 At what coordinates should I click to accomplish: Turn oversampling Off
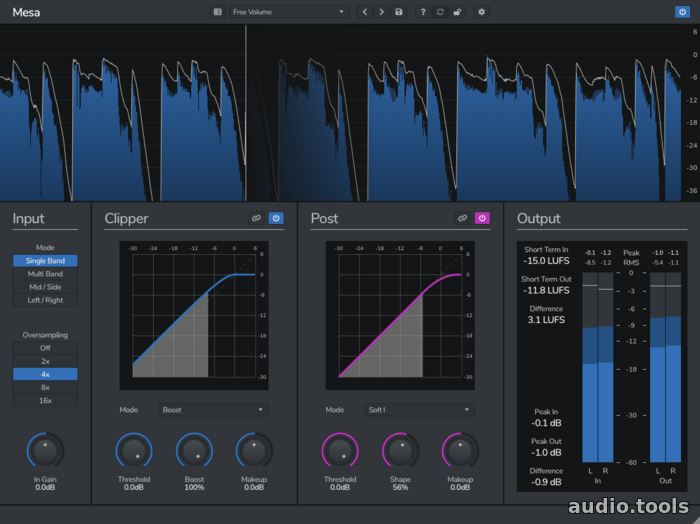click(45, 348)
